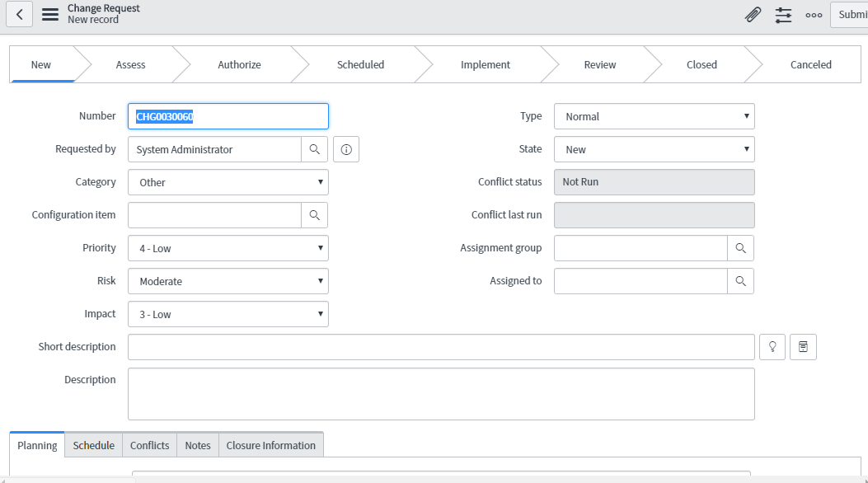Show info for Requested by user
Screen dimensions: 868x483
(346, 149)
